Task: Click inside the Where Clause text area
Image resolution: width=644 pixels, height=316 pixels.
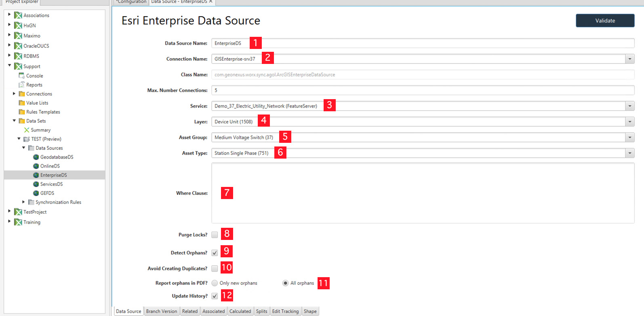Action: tap(423, 193)
